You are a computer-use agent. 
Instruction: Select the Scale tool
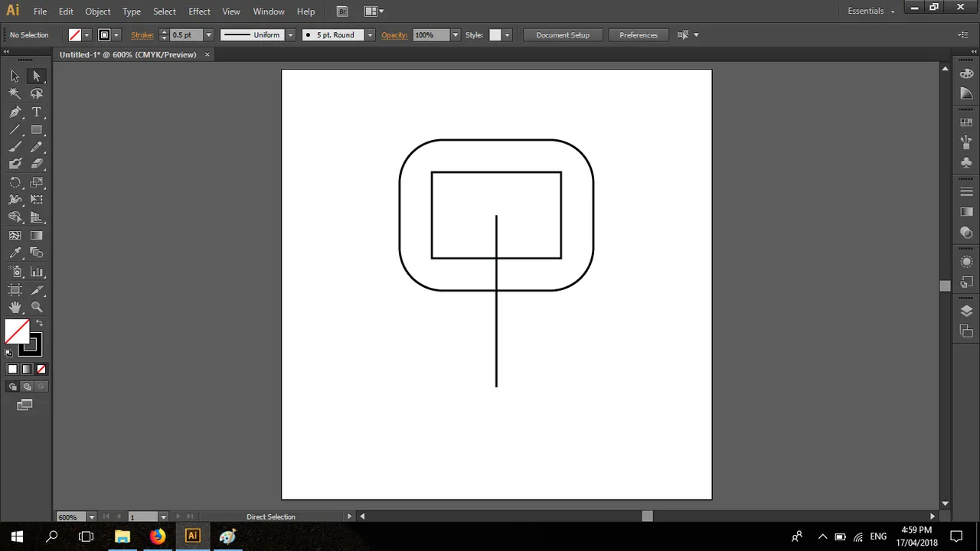point(36,182)
